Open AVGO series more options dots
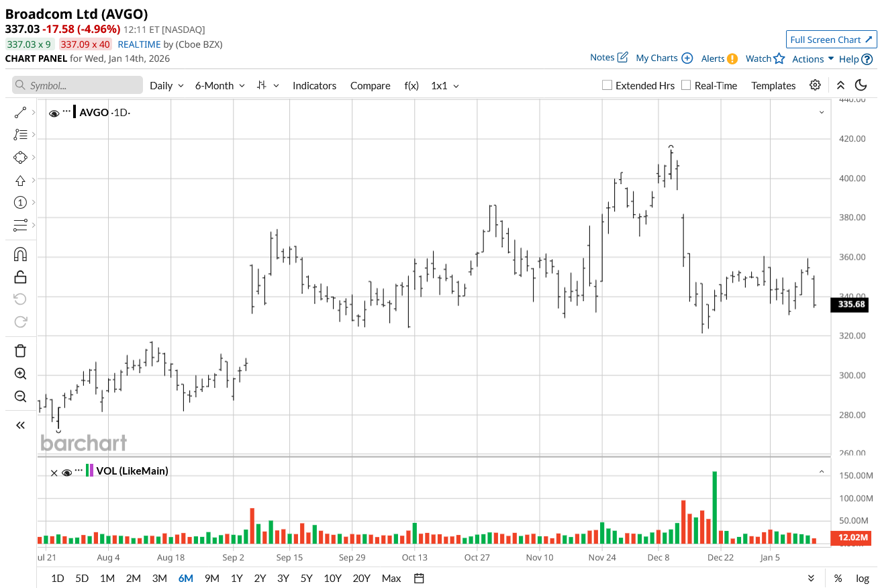Viewport: 878px width, 588px height. [66, 111]
